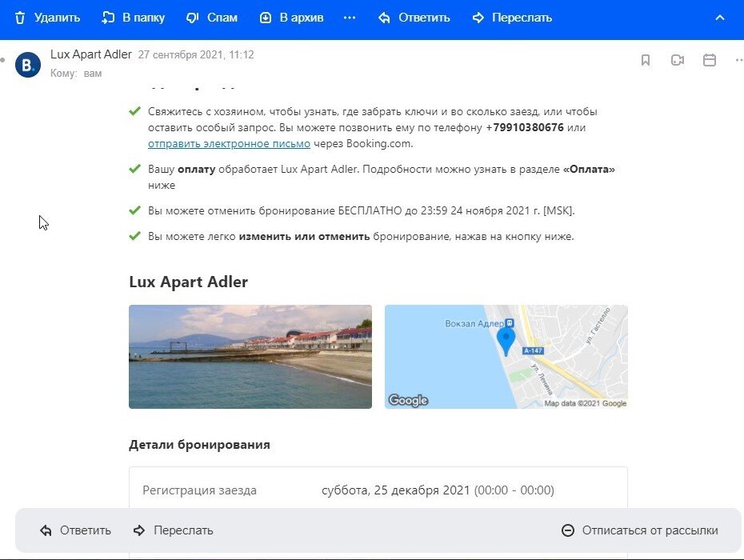Open the beach photo of the property
Screen dimensions: 744x560
250,357
